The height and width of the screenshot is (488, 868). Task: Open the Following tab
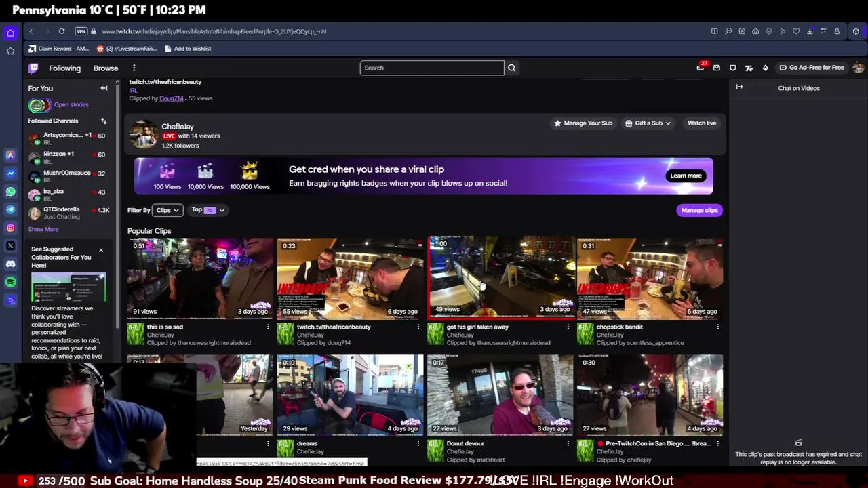[x=64, y=68]
